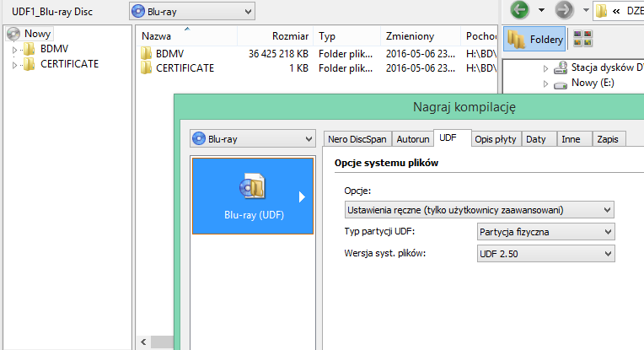Image resolution: width=644 pixels, height=350 pixels.
Task: Expand the CERTIFICATE folder in tree
Action: (x=15, y=65)
